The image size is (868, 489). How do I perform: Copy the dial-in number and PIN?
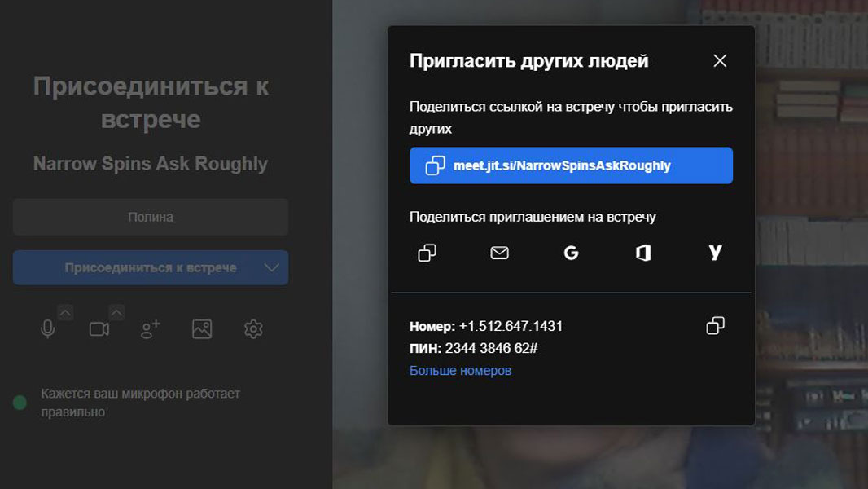(715, 326)
